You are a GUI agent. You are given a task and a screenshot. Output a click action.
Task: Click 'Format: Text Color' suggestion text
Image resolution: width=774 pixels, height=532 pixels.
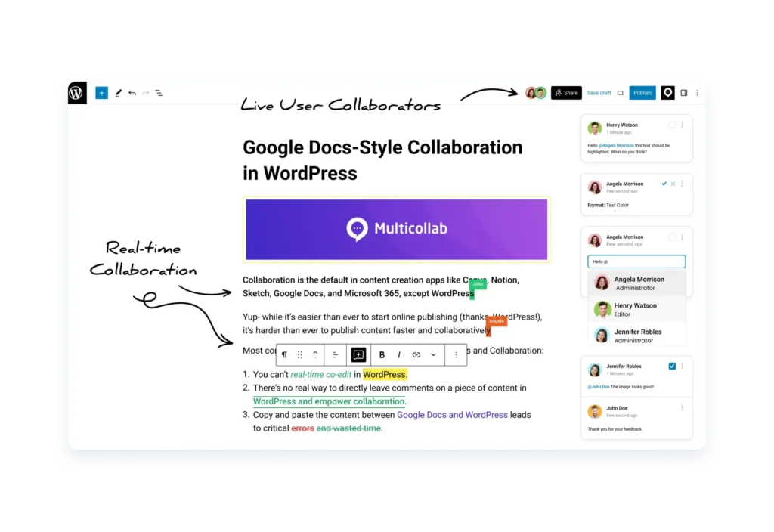tap(608, 206)
